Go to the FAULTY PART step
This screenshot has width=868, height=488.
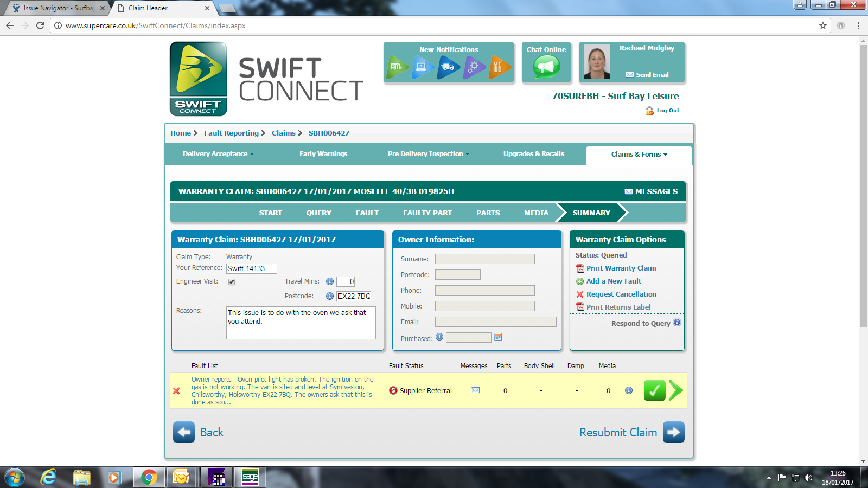click(x=427, y=213)
